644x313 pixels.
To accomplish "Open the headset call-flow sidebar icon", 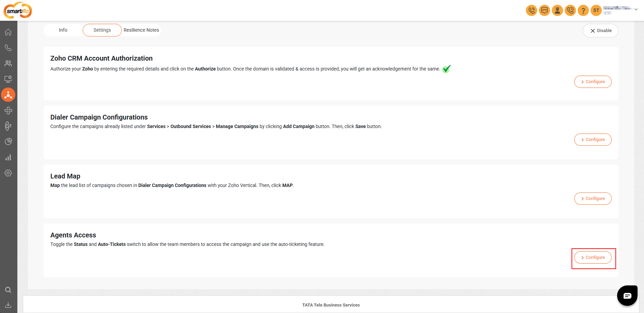I will pyautogui.click(x=8, y=126).
